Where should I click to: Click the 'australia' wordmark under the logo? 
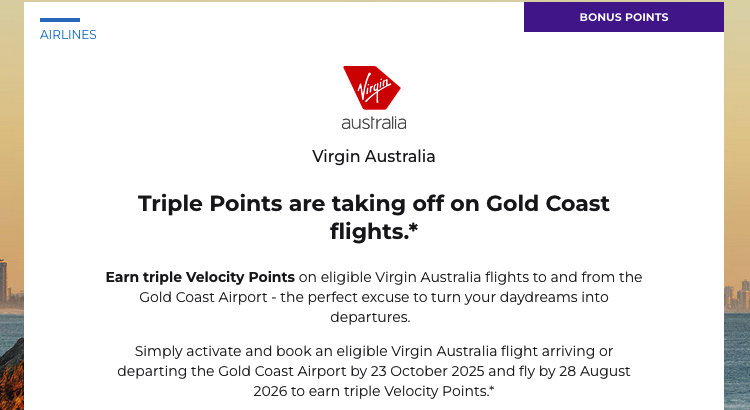374,124
